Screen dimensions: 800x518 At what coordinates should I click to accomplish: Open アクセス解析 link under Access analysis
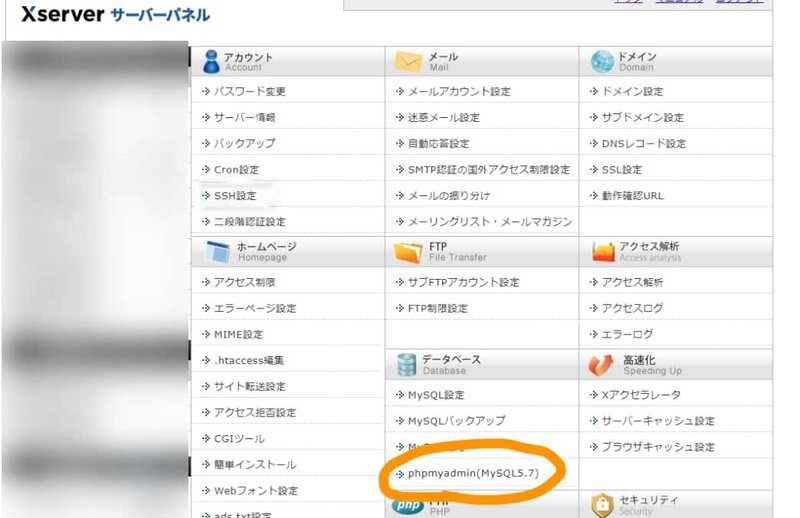pyautogui.click(x=632, y=282)
